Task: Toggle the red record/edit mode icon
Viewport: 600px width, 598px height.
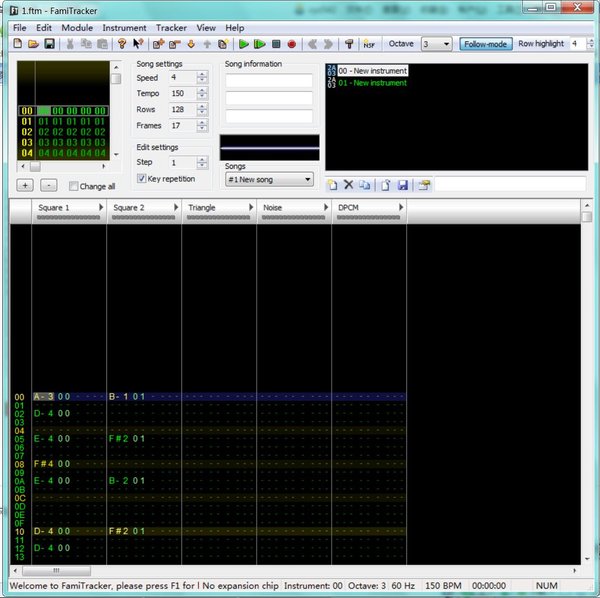Action: pos(292,44)
